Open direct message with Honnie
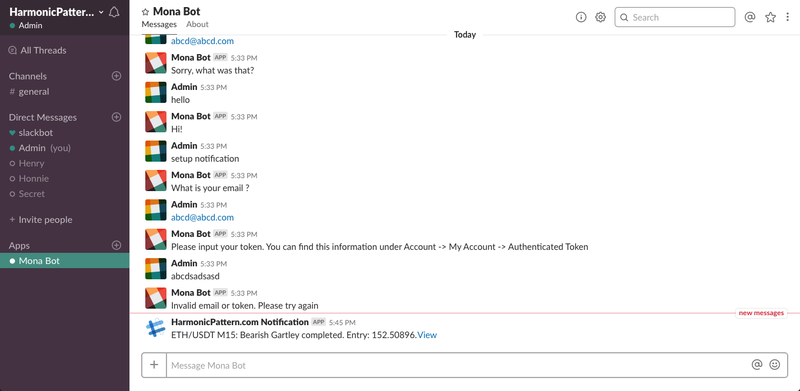 pos(29,179)
